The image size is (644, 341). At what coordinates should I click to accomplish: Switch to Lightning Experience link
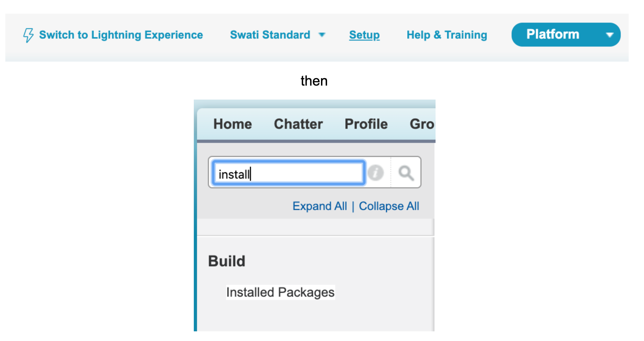(x=121, y=35)
